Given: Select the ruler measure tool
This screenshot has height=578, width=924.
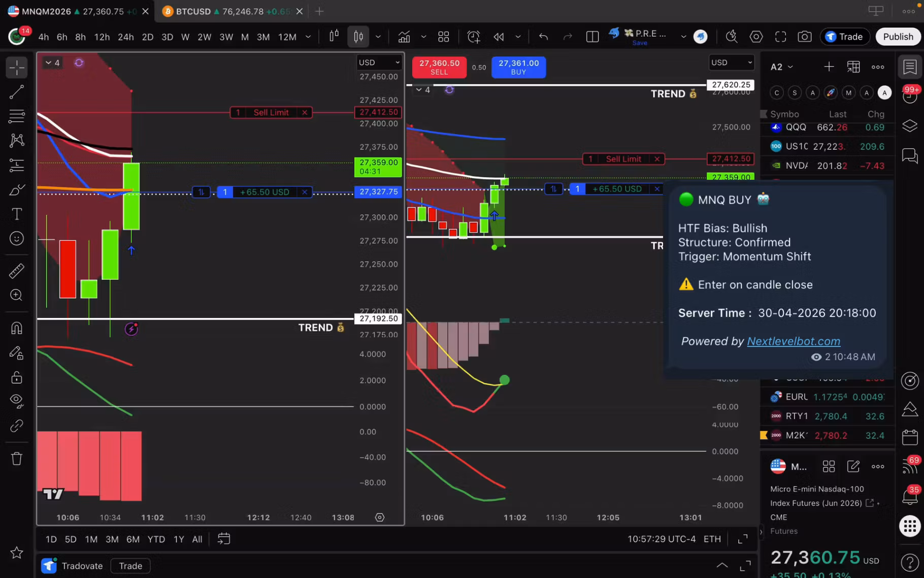Looking at the screenshot, I should (x=17, y=271).
